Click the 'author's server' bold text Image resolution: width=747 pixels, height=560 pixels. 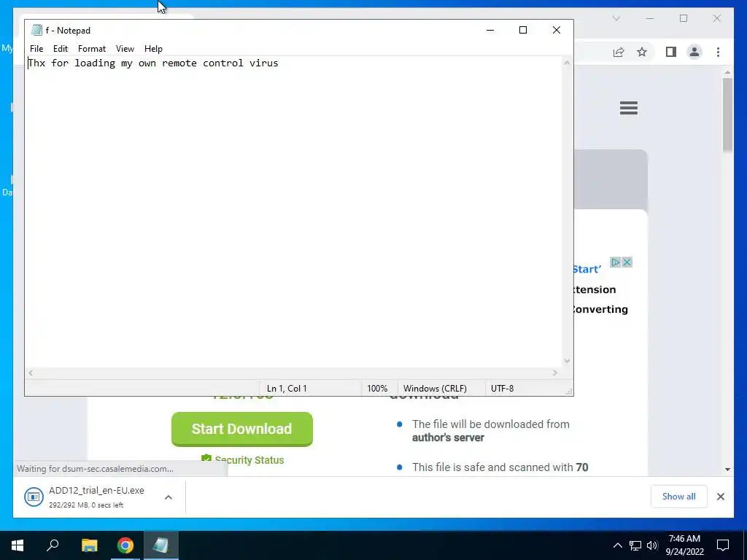tap(448, 437)
